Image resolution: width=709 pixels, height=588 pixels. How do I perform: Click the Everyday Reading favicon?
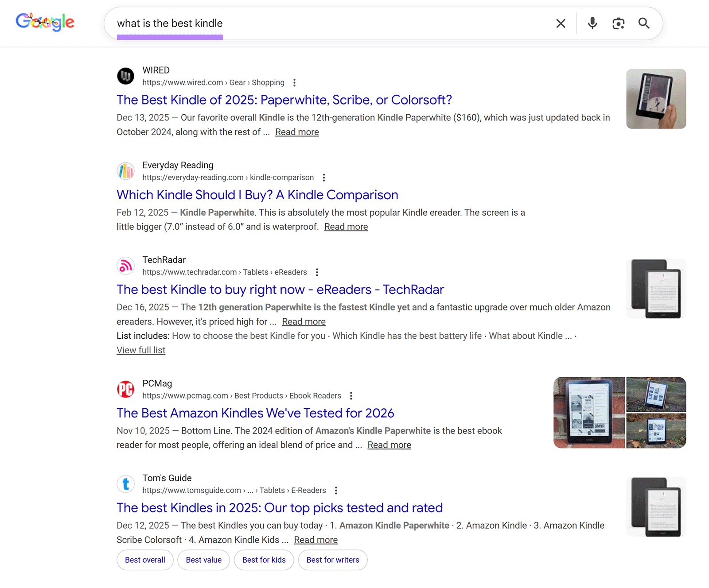(126, 171)
